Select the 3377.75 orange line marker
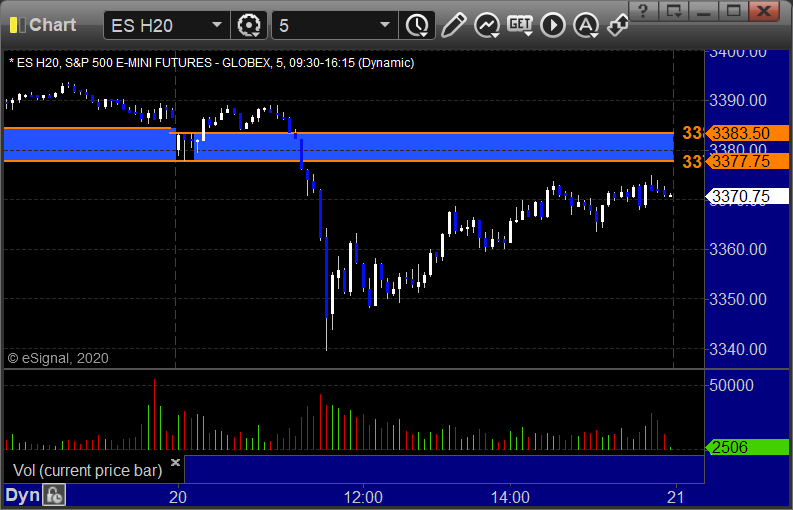The height and width of the screenshot is (510, 793). pos(747,161)
